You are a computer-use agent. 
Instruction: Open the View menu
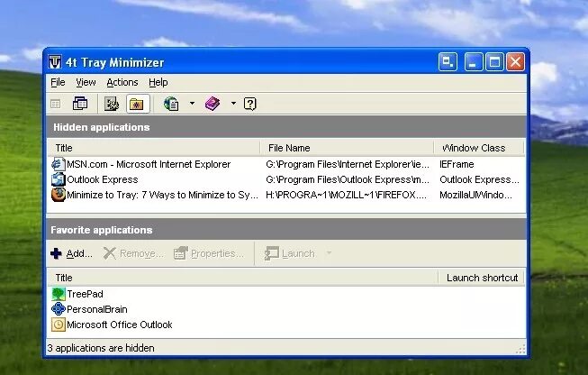tap(86, 82)
